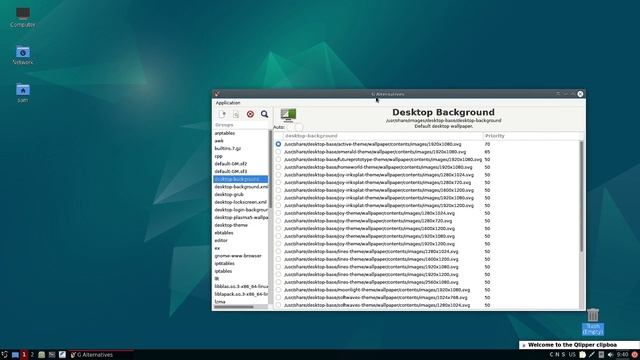Screen dimensions: 640x360
Task: Click priority value 65 in emerald-theme row
Action: click(487, 152)
